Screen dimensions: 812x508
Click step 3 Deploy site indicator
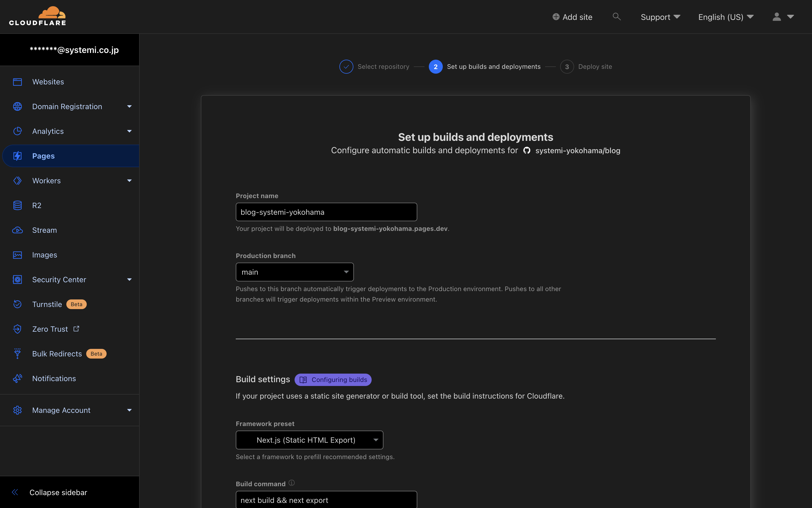[567, 67]
